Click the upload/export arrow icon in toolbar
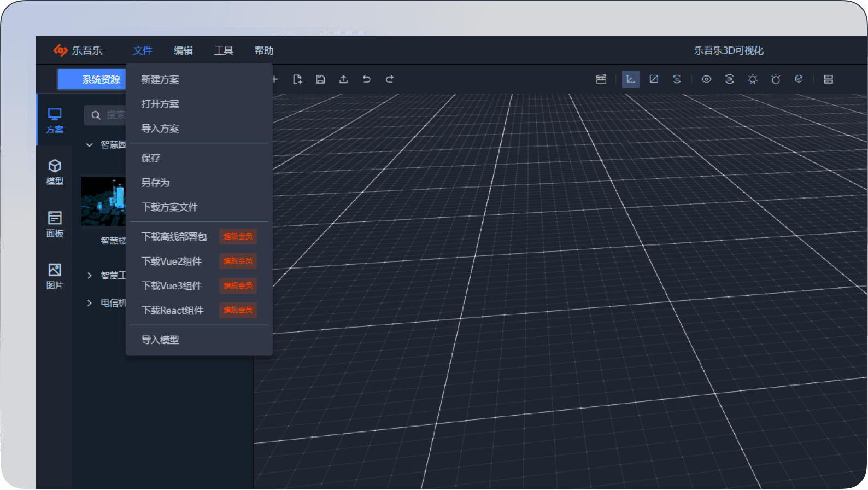 (x=343, y=79)
